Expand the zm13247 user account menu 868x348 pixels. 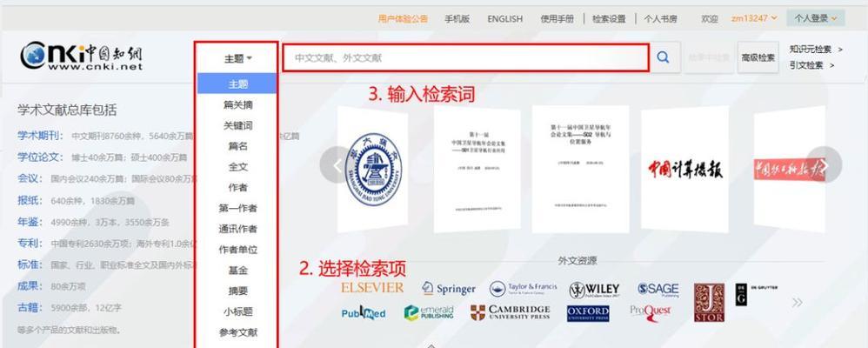(x=754, y=18)
